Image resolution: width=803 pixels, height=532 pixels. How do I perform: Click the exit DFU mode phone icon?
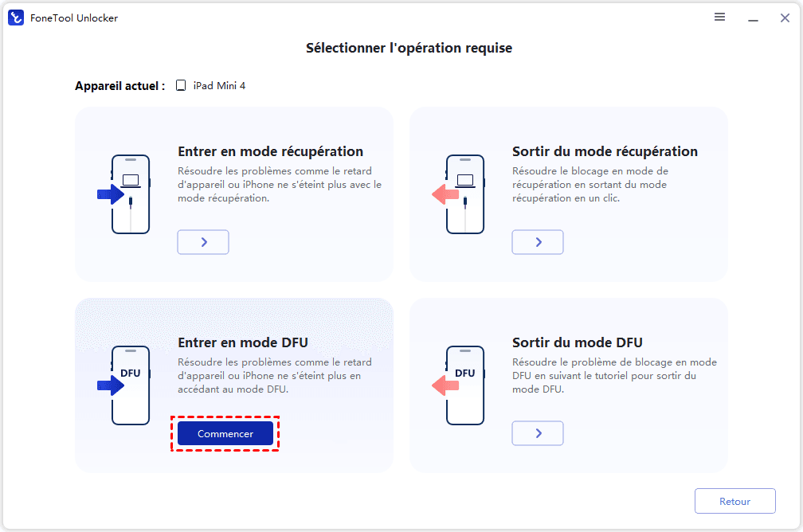coord(464,385)
